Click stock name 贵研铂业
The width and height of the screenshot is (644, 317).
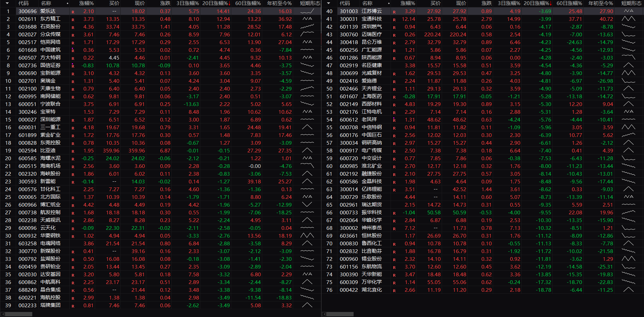(50, 267)
